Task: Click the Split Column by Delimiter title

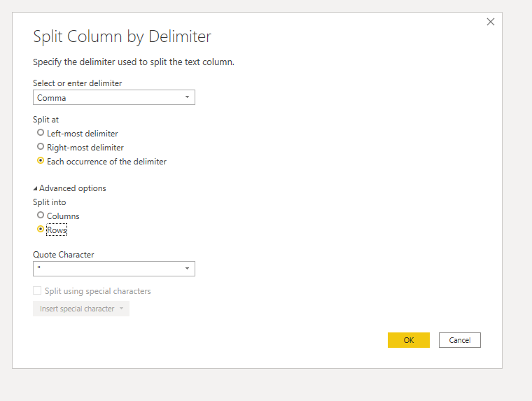Action: coord(122,36)
